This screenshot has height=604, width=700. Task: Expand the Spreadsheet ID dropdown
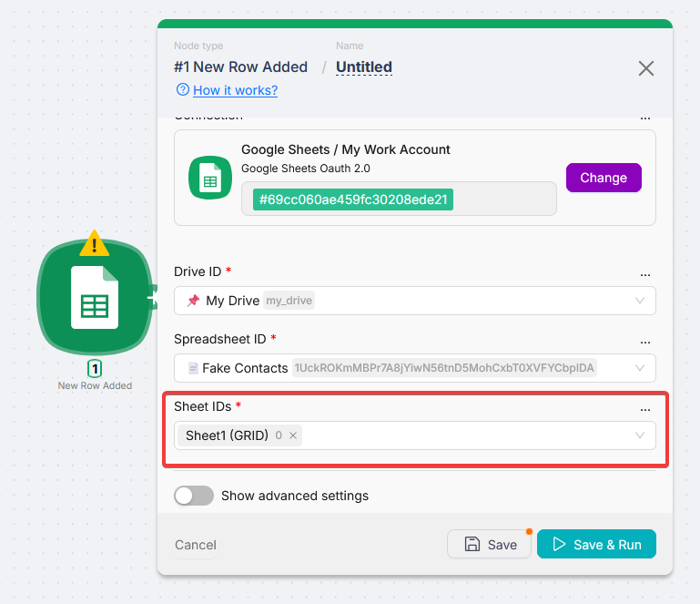(x=641, y=368)
